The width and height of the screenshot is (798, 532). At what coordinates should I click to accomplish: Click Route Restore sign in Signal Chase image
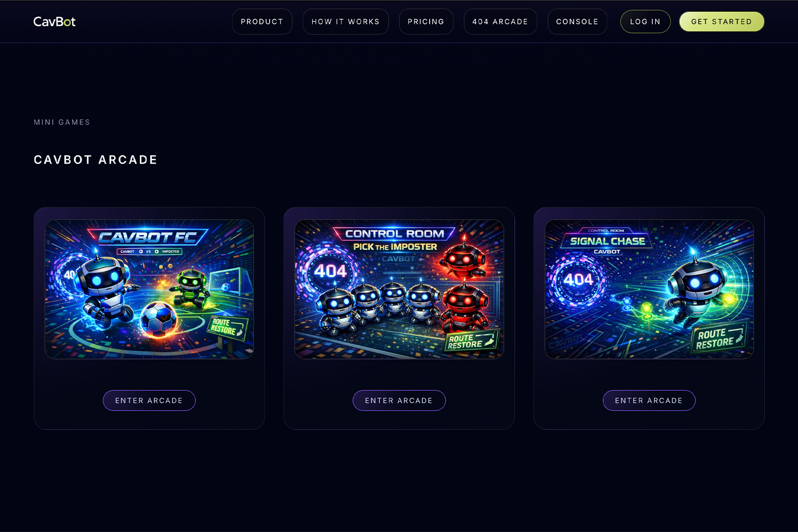(x=720, y=338)
